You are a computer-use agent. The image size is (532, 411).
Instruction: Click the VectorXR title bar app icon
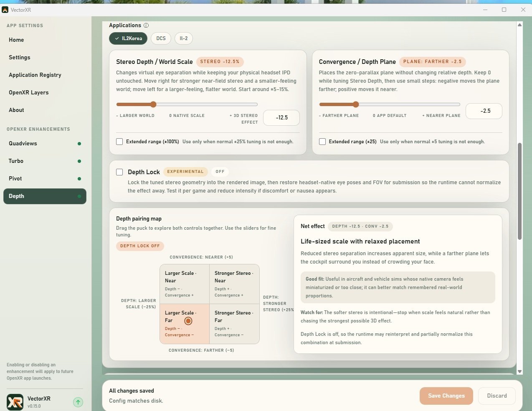click(x=5, y=10)
